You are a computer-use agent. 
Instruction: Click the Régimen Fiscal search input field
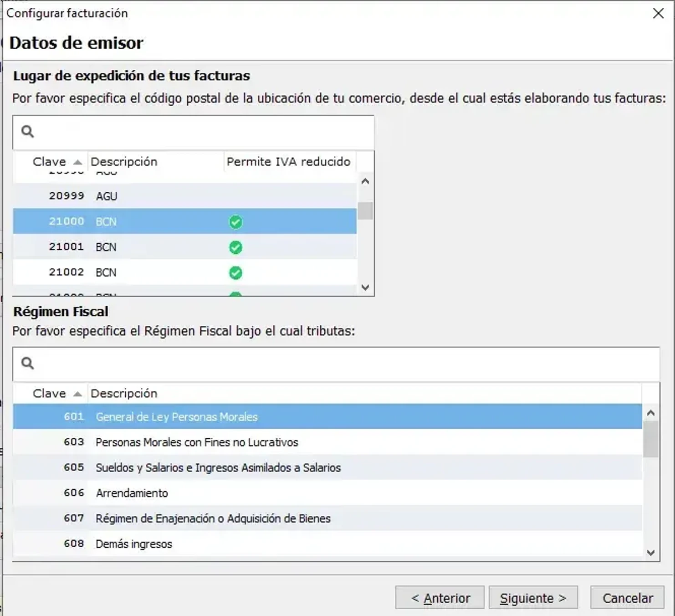click(319, 364)
